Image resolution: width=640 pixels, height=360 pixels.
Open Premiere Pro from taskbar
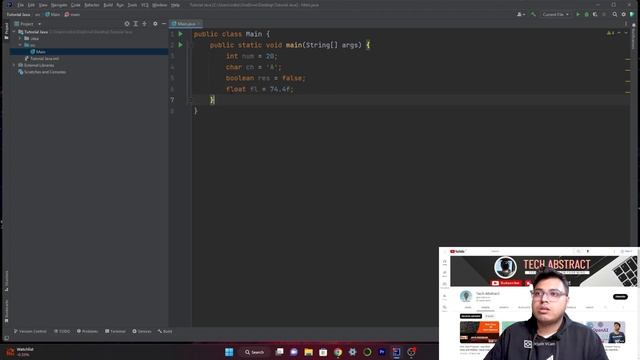click(x=382, y=352)
